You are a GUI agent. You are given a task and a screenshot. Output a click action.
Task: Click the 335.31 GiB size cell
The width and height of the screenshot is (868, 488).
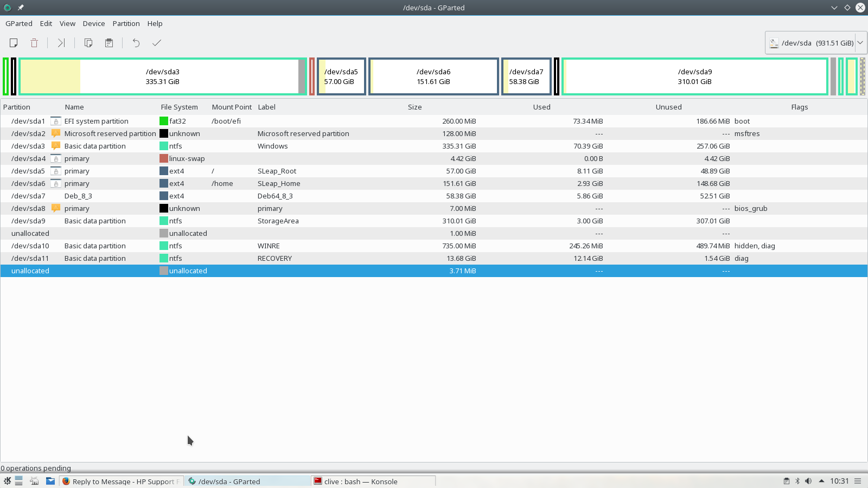click(x=459, y=146)
